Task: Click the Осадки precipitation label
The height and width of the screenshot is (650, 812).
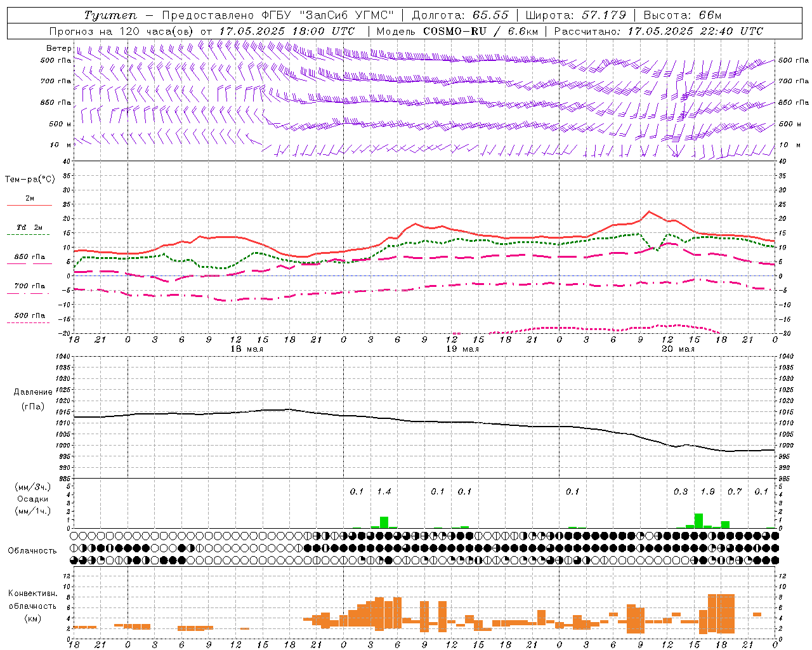Action: tap(33, 499)
